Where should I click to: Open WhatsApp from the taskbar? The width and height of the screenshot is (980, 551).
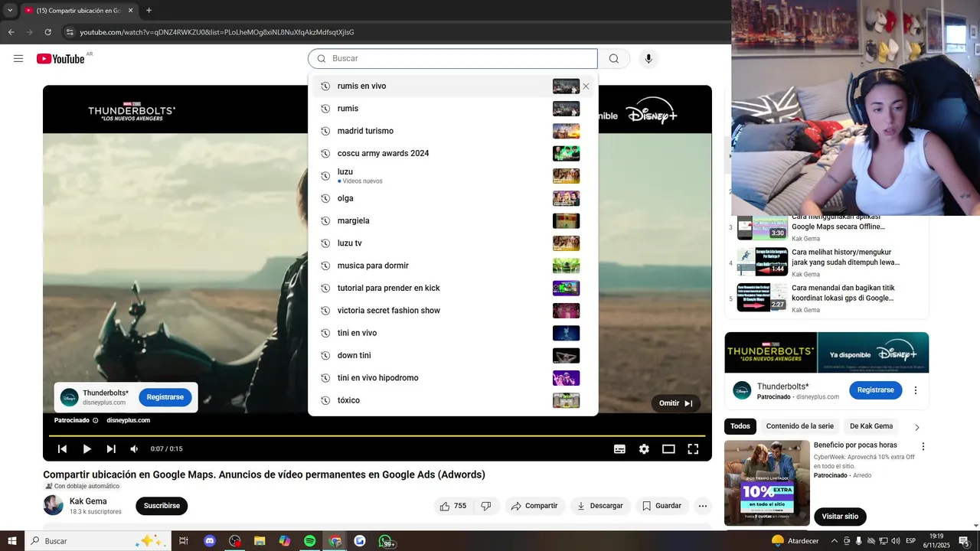point(385,541)
